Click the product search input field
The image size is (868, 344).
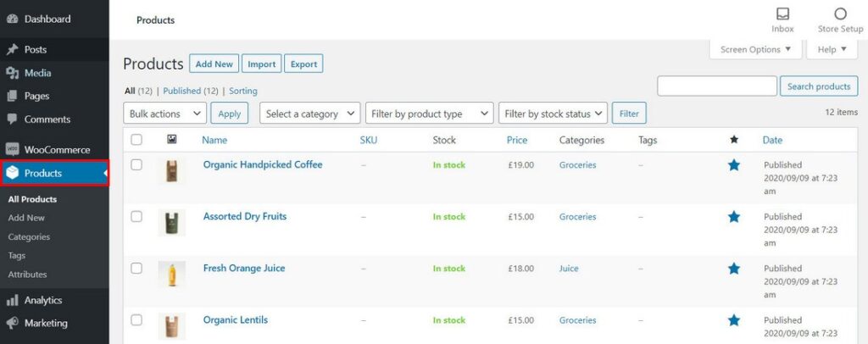click(x=716, y=86)
